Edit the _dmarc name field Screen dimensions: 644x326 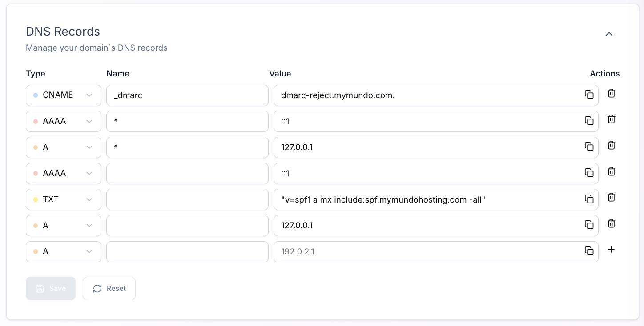(x=187, y=95)
